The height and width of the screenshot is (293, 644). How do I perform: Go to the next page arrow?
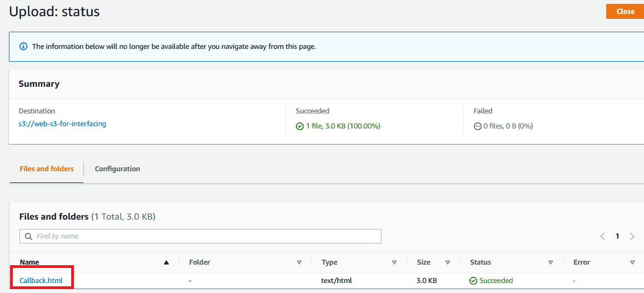tap(632, 236)
